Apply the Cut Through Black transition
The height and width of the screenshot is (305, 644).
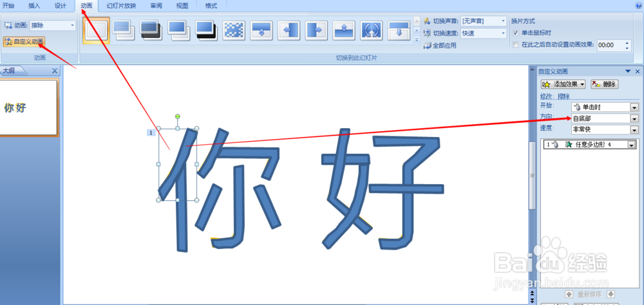[x=207, y=31]
